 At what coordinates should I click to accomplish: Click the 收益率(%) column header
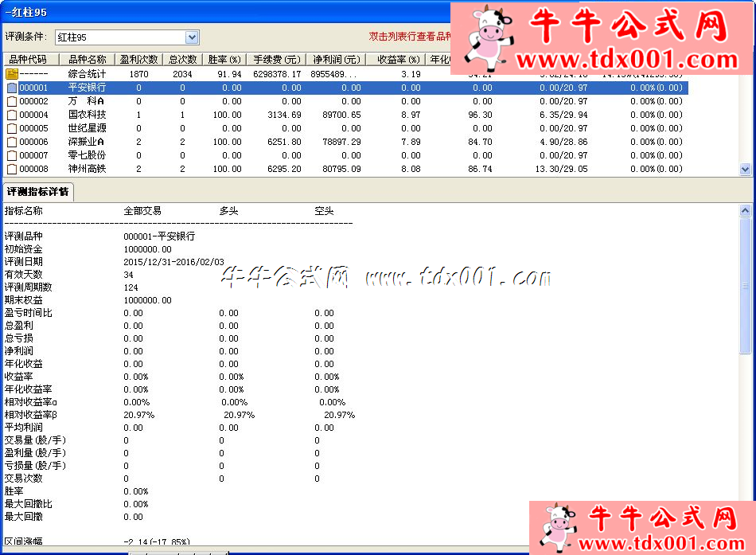pyautogui.click(x=397, y=60)
